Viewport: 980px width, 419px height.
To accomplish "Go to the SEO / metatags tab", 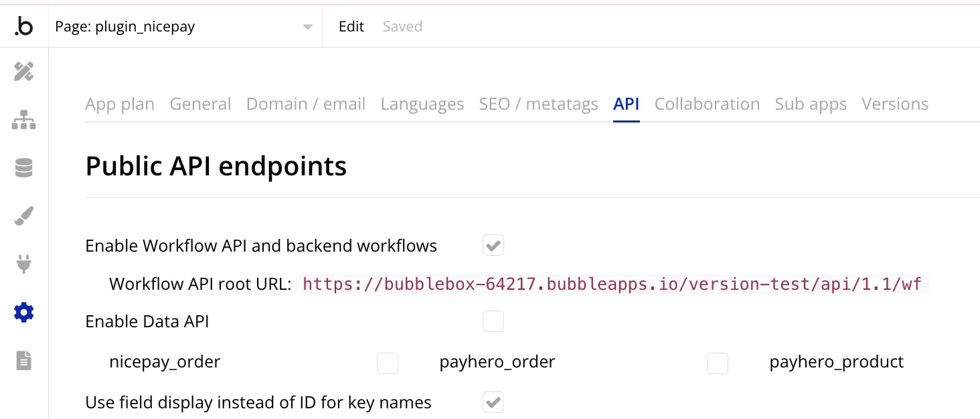I will point(538,104).
